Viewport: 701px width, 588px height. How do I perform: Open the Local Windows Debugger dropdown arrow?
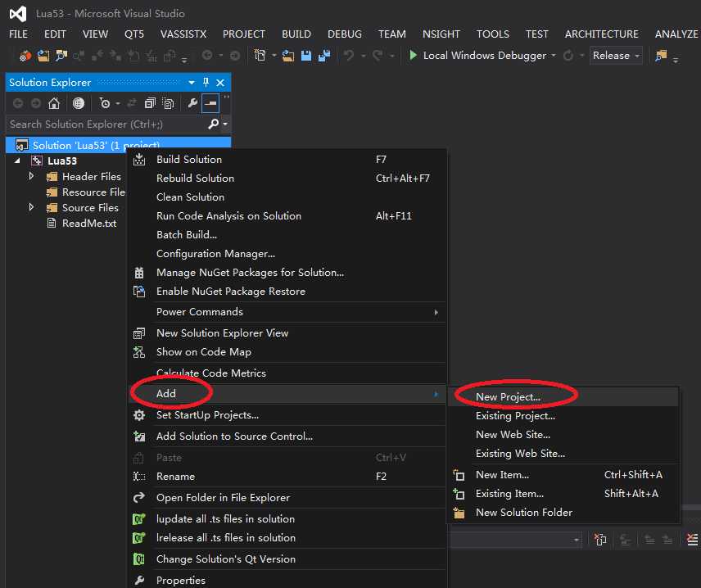point(554,56)
